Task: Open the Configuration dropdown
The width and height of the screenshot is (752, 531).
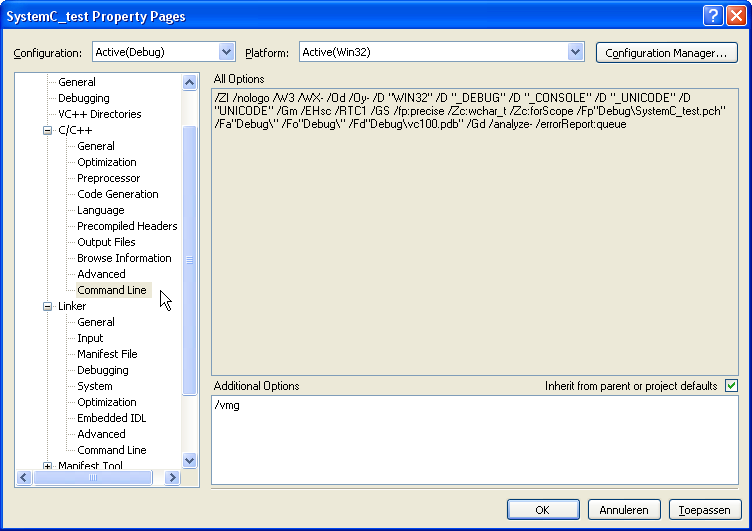Action: (x=226, y=52)
